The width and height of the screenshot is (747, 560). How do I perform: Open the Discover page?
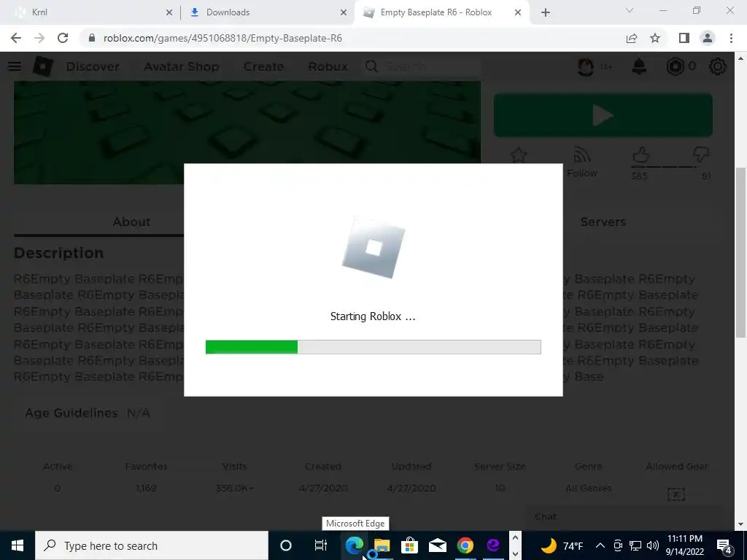pos(93,66)
